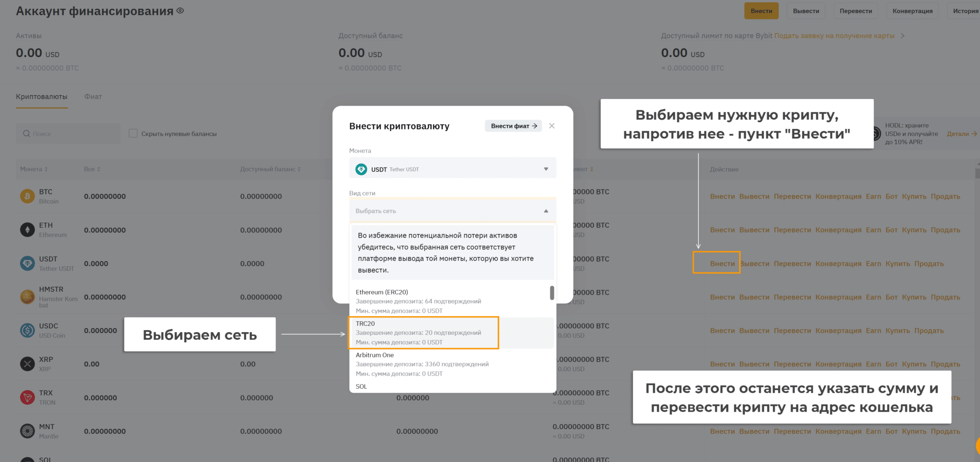Image resolution: width=980 pixels, height=462 pixels.
Task: Click the XRP coin icon
Action: (x=27, y=364)
